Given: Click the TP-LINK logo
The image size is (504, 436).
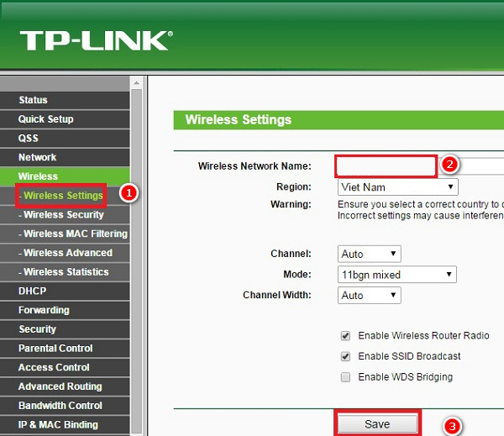Looking at the screenshot, I should [x=96, y=40].
